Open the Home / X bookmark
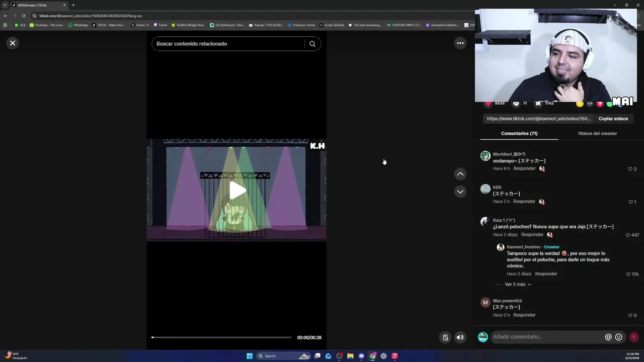The height and width of the screenshot is (362, 644). click(140, 25)
